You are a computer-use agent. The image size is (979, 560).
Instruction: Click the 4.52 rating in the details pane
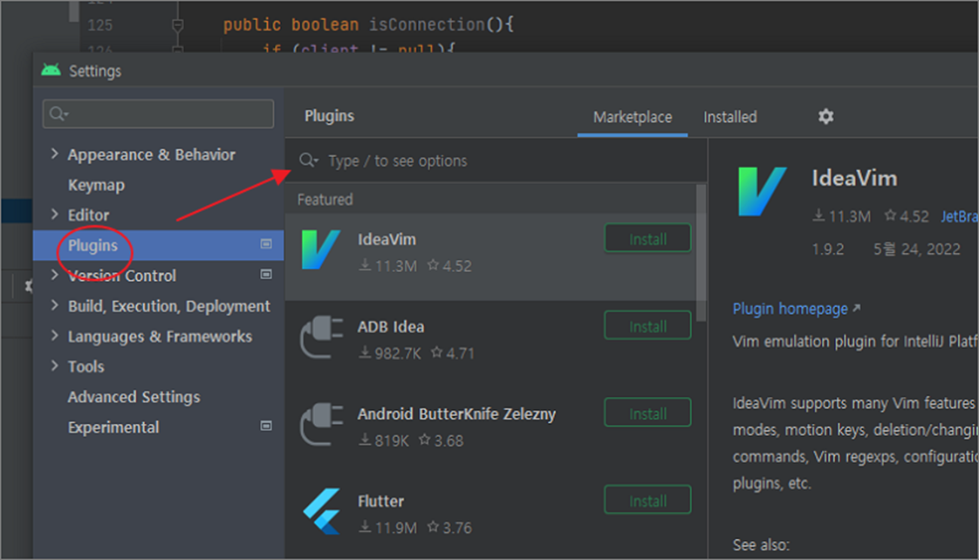[907, 216]
